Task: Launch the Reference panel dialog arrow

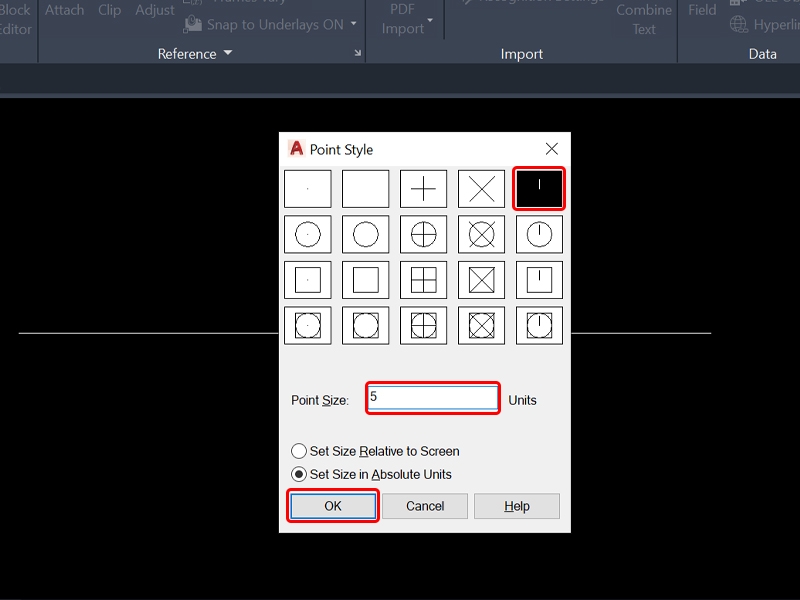Action: click(x=358, y=53)
